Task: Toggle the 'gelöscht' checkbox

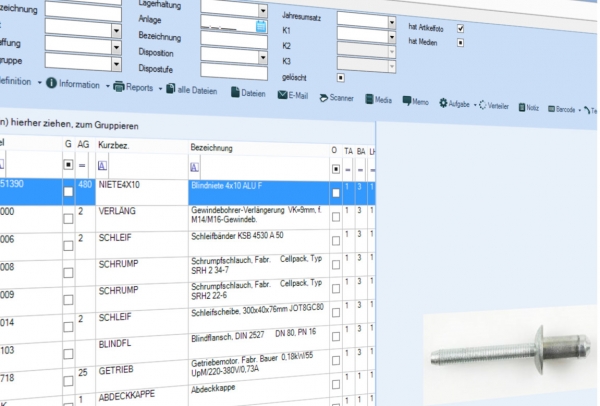Action: coord(341,76)
